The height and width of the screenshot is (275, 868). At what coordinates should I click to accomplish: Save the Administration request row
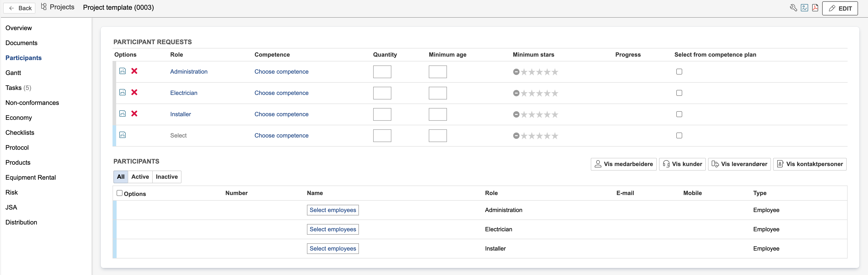pyautogui.click(x=123, y=71)
